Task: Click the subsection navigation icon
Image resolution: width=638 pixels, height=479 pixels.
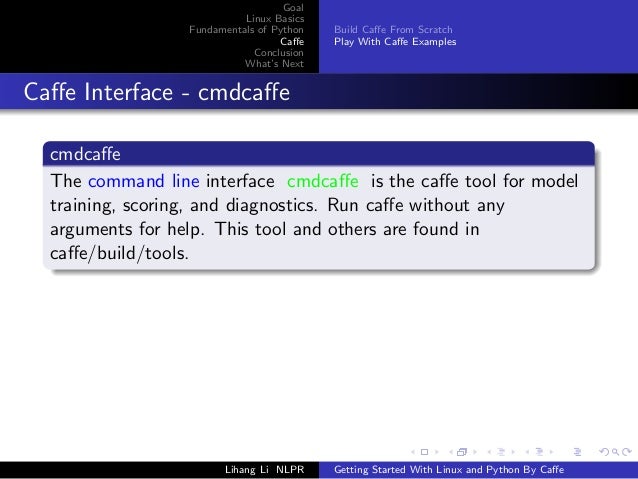Action: pos(501,452)
